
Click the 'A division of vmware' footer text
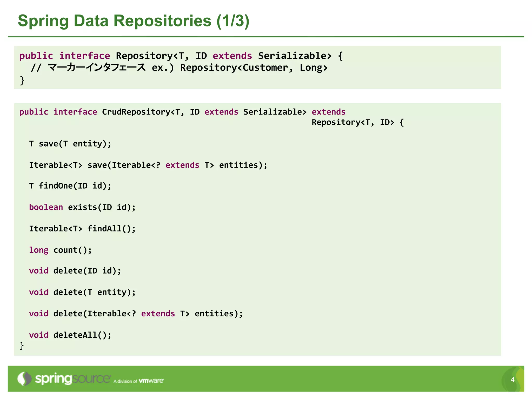(x=139, y=381)
